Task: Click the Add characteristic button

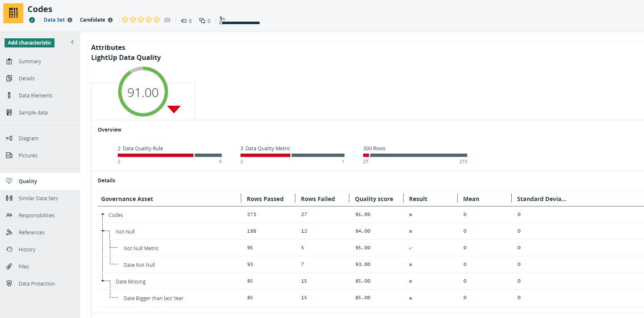Action: (29, 42)
